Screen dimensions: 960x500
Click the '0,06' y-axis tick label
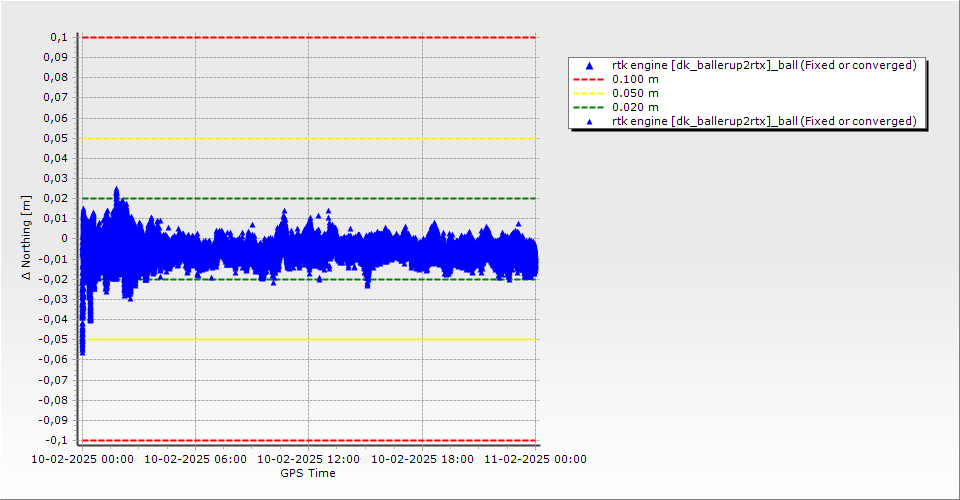[56, 118]
